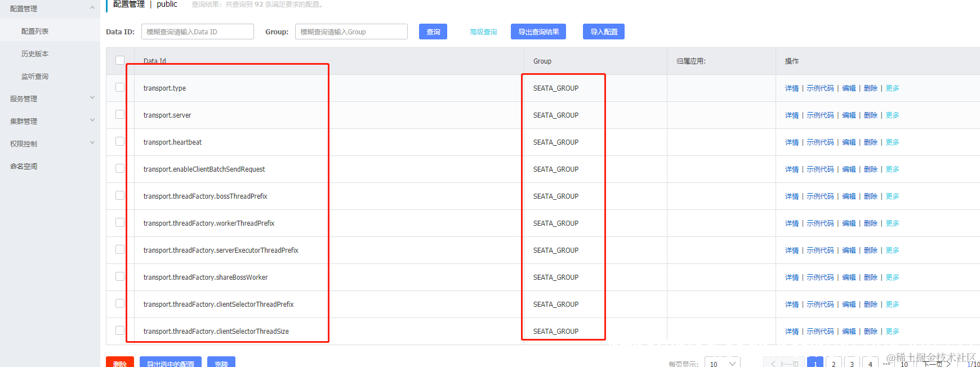Click 编辑 for transport.threadFactory.workerThreadPrefix
The width and height of the screenshot is (980, 367).
tap(849, 223)
